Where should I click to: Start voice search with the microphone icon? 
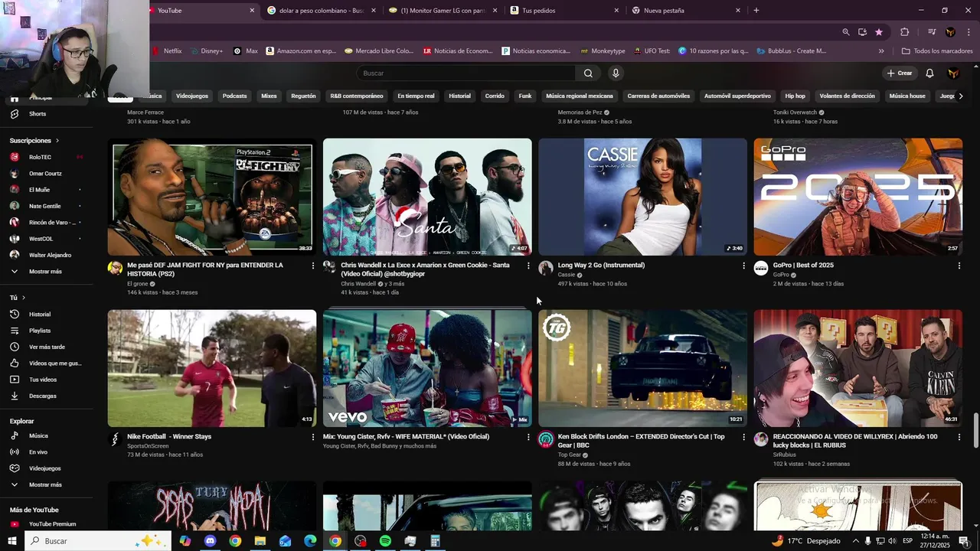tap(616, 73)
